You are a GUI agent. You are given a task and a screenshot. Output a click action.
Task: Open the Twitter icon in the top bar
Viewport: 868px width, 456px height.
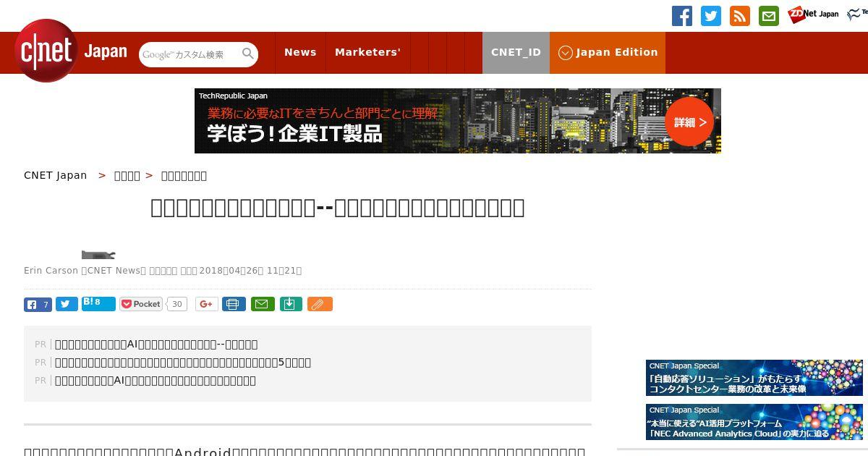click(711, 16)
